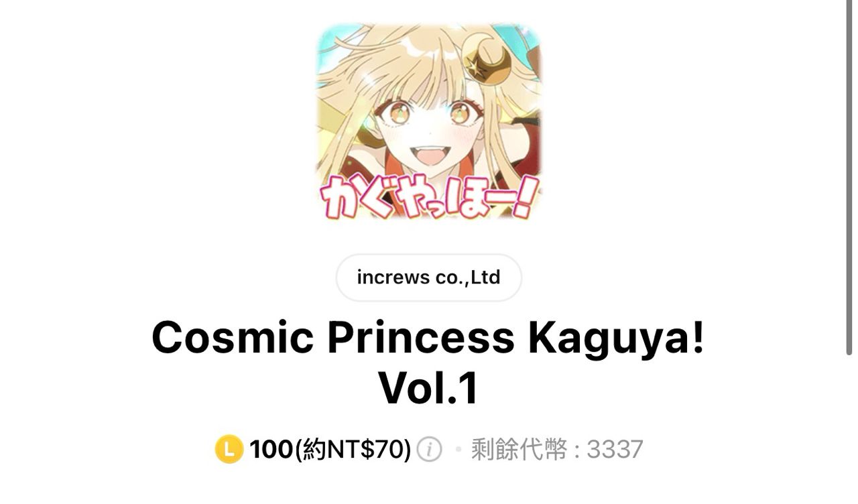The image size is (858, 504).
Task: Click the 100 coin price number
Action: click(271, 449)
